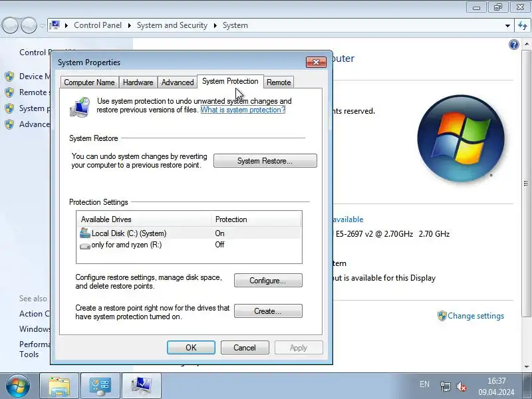The width and height of the screenshot is (532, 399).
Task: Open the Windows Start menu
Action: 18,386
